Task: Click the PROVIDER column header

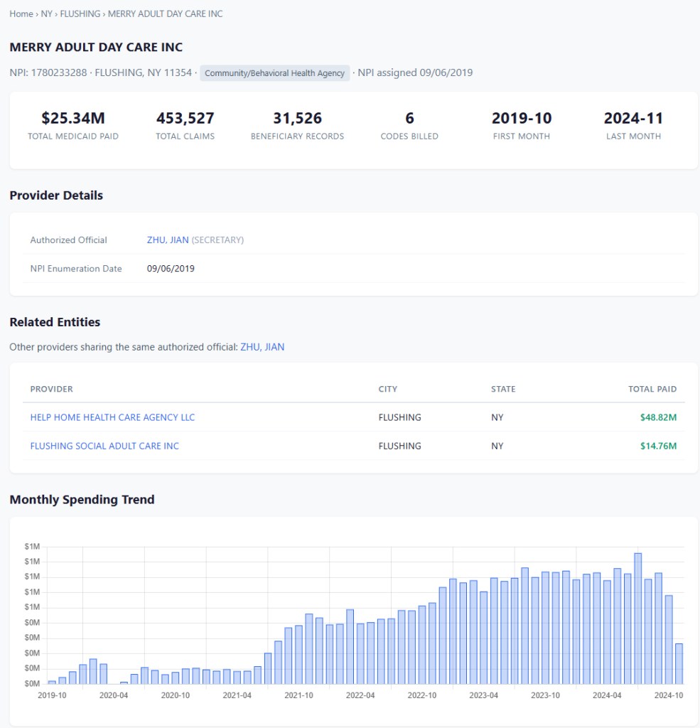Action: click(52, 389)
